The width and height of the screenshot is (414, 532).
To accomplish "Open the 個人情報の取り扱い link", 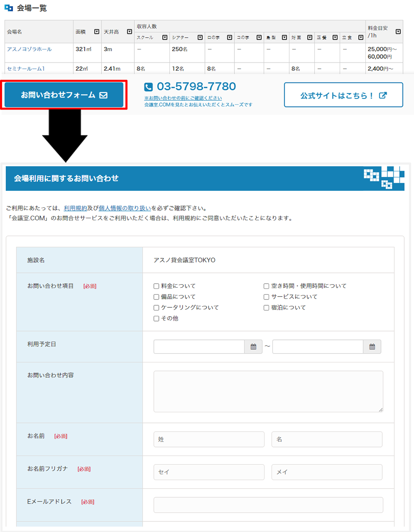I will pyautogui.click(x=125, y=208).
